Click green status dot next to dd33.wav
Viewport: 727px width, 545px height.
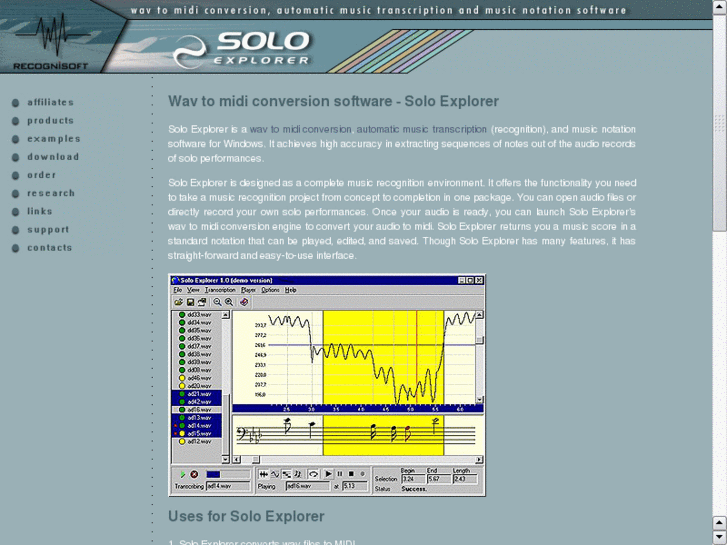[x=182, y=314]
